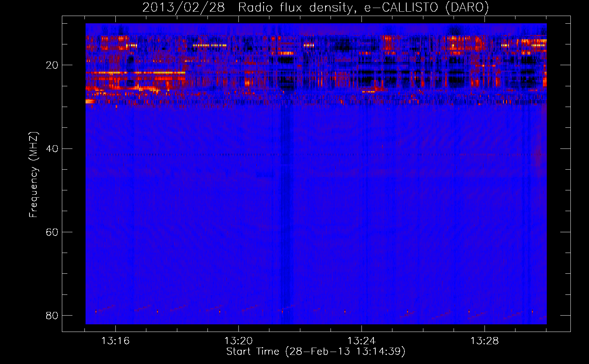This screenshot has height=364, width=589.
Task: Click the 40 MHz frequency tick label
Action: coord(52,149)
